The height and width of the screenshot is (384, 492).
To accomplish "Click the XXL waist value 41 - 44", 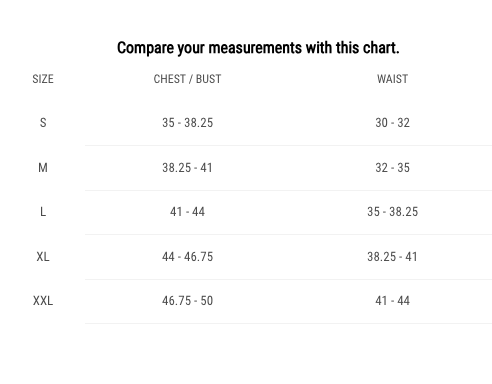I will tap(392, 301).
